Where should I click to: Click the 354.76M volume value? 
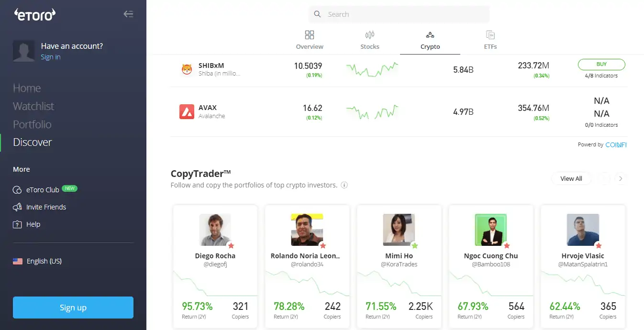point(533,108)
